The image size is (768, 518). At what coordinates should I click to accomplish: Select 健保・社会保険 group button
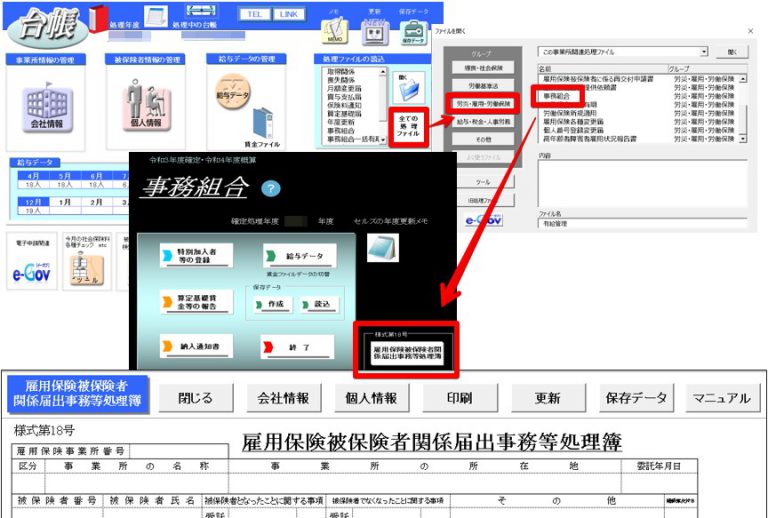click(x=483, y=68)
